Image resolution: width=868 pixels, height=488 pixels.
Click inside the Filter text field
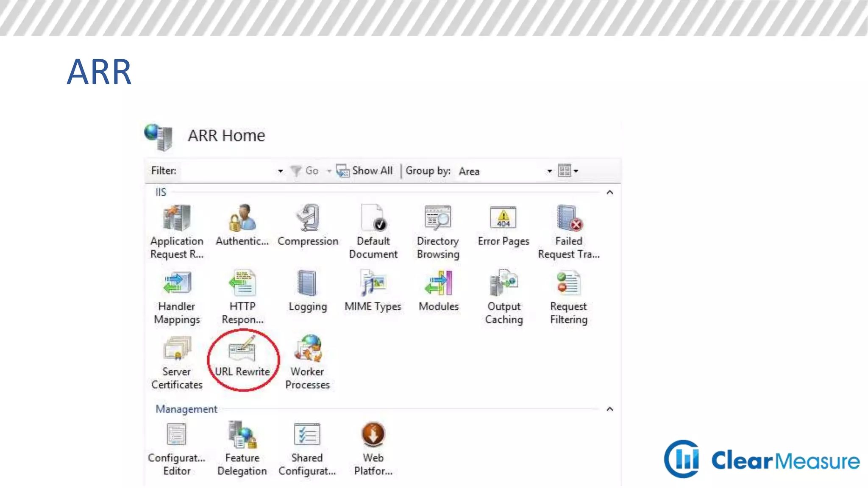click(x=227, y=171)
